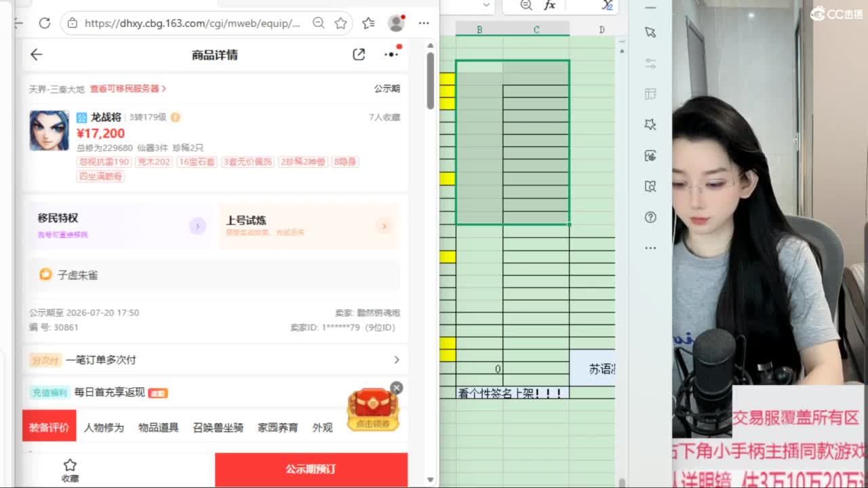Click the 每日首充享返现 promotion row
The height and width of the screenshot is (488, 868).
tap(215, 392)
